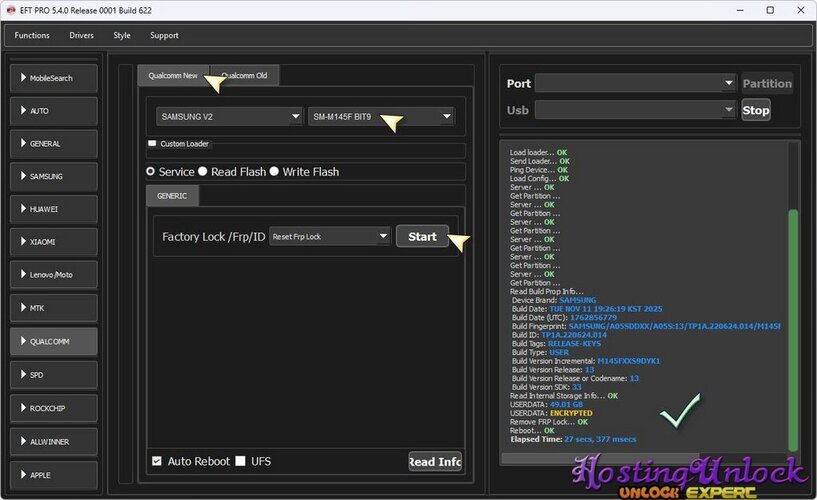Expand the HUAWEI sidebar section
Screen dimensions: 817x500
click(x=54, y=209)
